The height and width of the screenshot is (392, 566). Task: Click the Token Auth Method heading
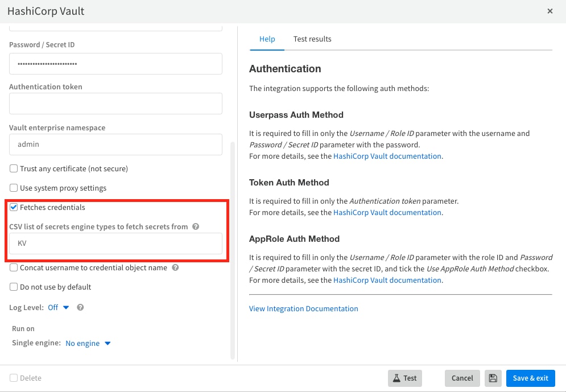(289, 183)
